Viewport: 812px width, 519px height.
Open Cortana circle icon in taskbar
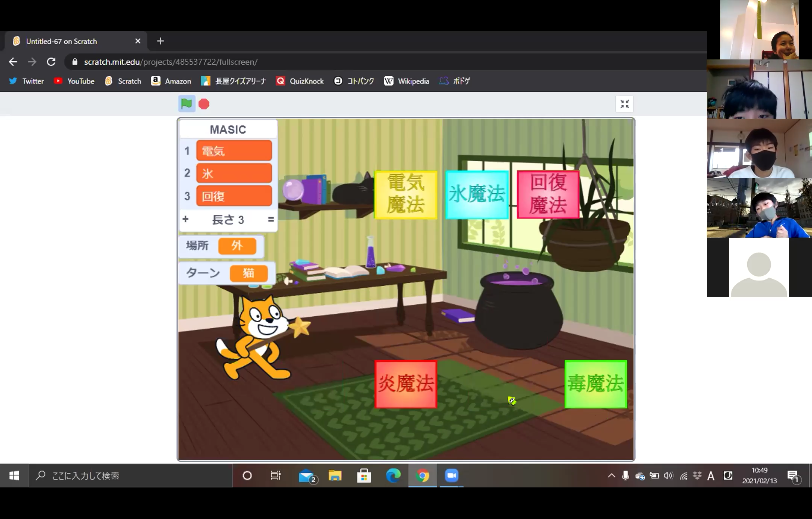247,476
